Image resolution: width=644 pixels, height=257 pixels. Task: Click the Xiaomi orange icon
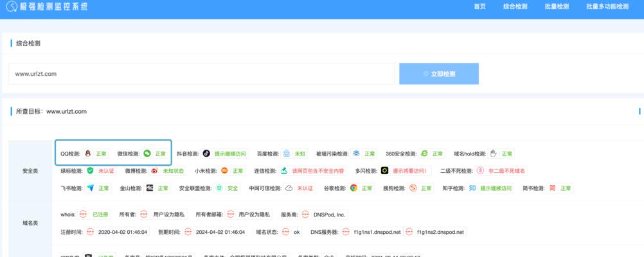tap(224, 171)
